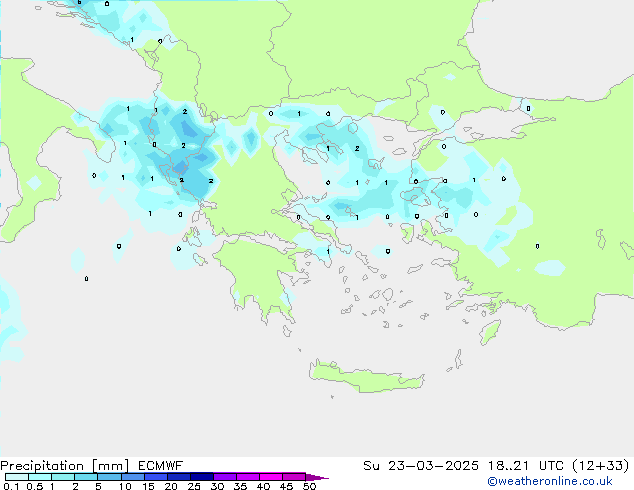Click the "[mm]" unit label
634x490 pixels.
point(110,466)
